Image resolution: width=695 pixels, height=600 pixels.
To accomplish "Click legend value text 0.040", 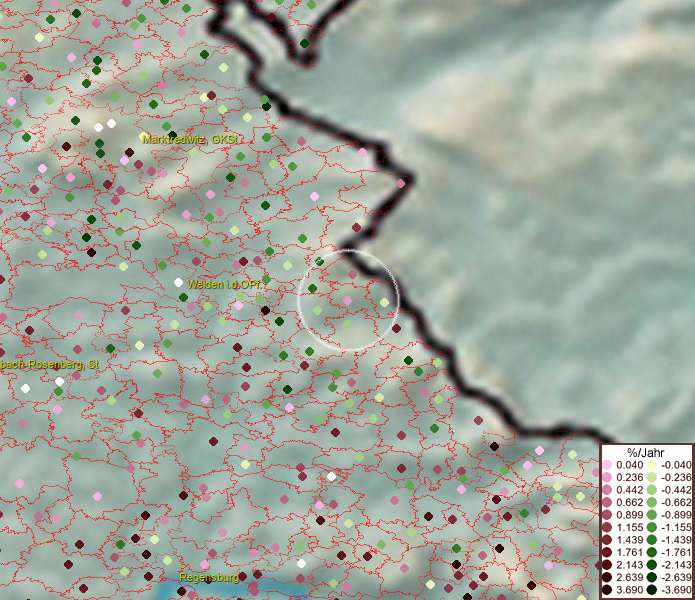I will click(x=629, y=465).
